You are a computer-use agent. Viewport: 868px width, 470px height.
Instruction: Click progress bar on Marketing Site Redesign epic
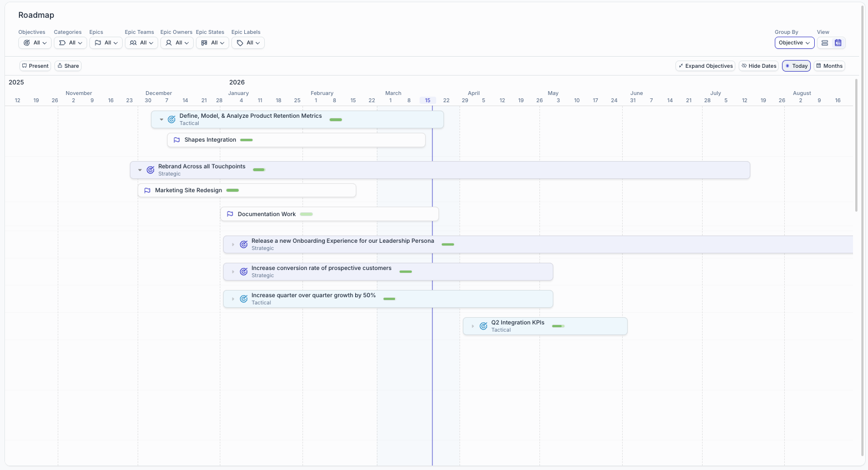(233, 191)
